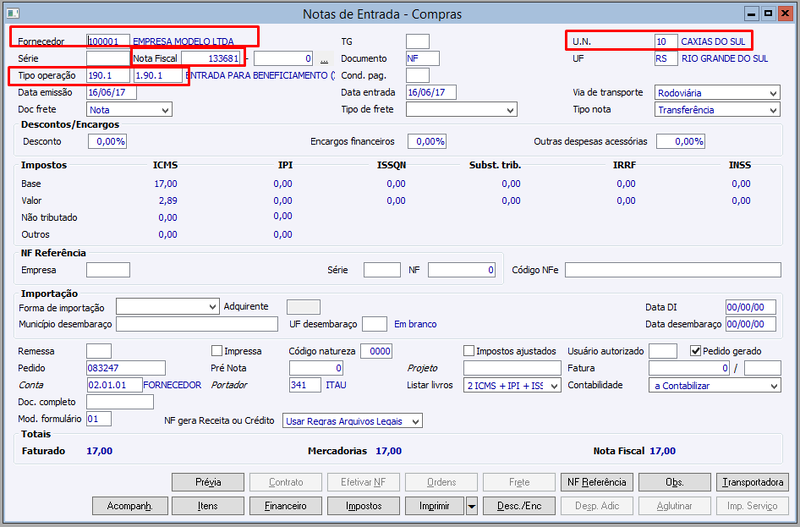Click Outras despesas acessórias field

coord(681,141)
